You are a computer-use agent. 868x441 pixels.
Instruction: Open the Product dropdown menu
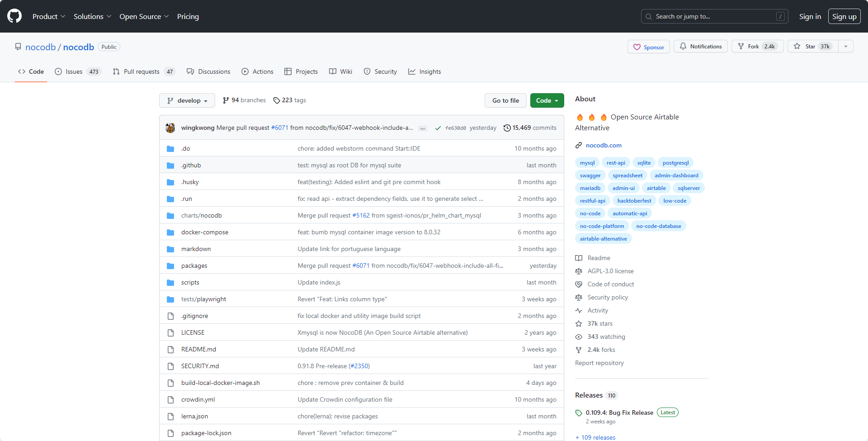click(49, 16)
